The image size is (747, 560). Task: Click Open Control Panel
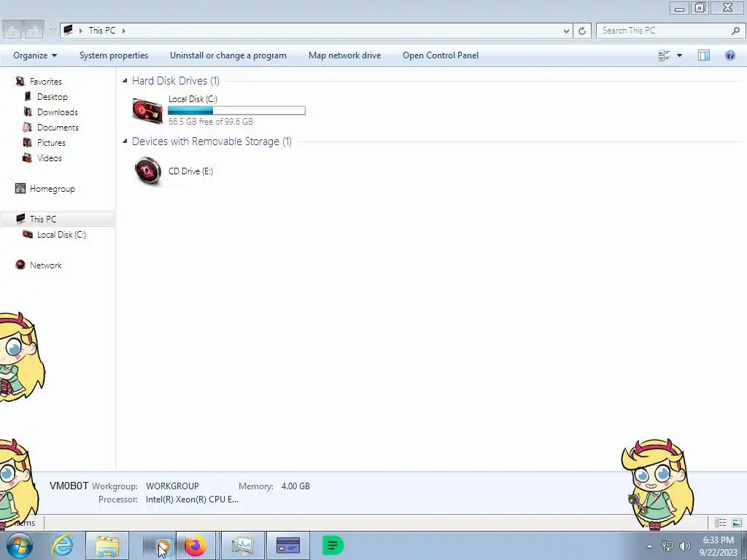click(440, 55)
